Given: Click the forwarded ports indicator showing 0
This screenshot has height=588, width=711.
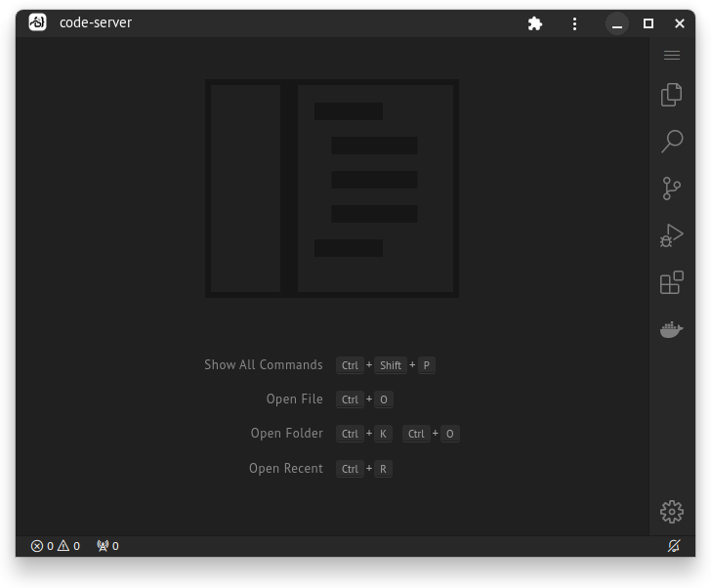Looking at the screenshot, I should click(x=107, y=546).
